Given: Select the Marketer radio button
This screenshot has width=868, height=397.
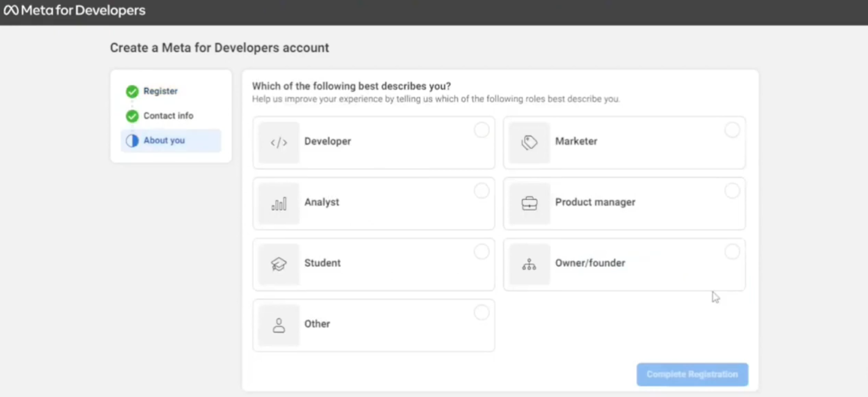Looking at the screenshot, I should coord(732,130).
